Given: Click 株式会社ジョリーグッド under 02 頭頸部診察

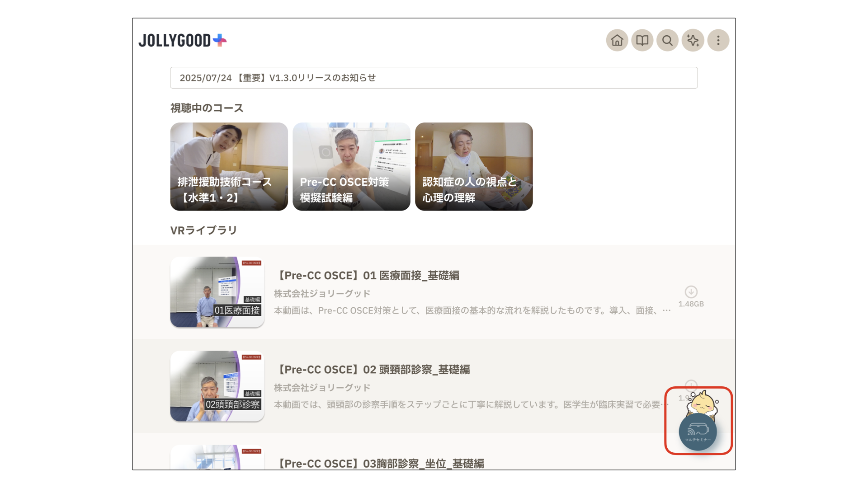Looking at the screenshot, I should coord(322,388).
